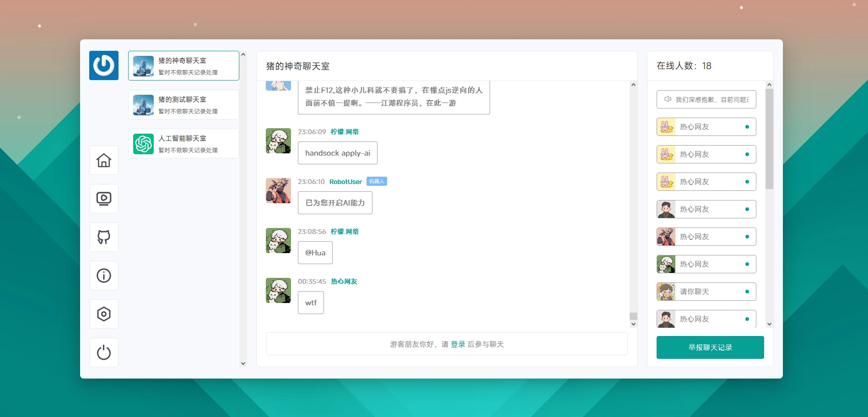Toggle online status dot of first 热心网友

pos(747,126)
